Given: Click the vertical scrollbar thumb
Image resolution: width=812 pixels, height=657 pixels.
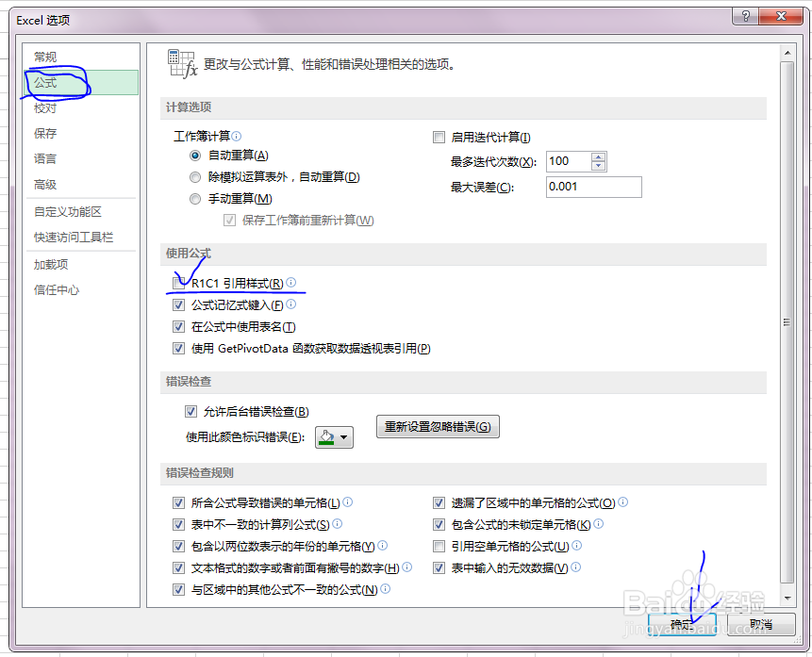Looking at the screenshot, I should [x=787, y=322].
